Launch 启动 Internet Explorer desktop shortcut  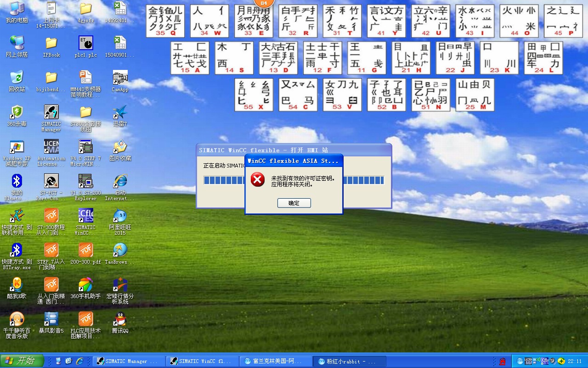[x=120, y=187]
